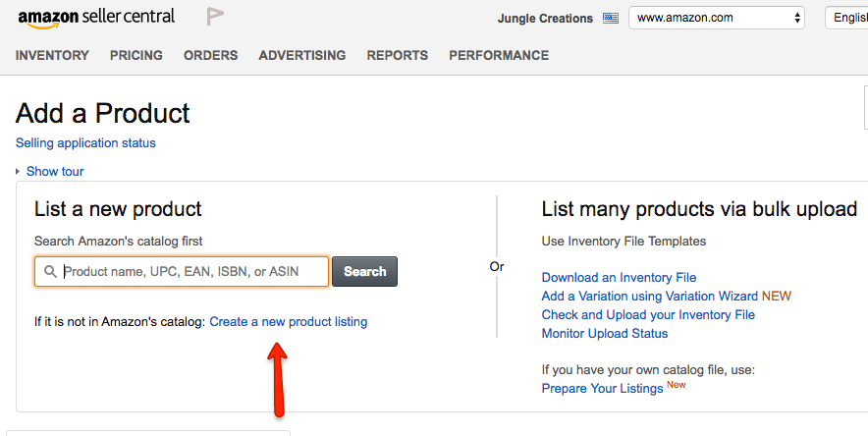Screen dimensions: 868x436
Task: Click Monitor Upload Status link
Action: click(x=605, y=333)
